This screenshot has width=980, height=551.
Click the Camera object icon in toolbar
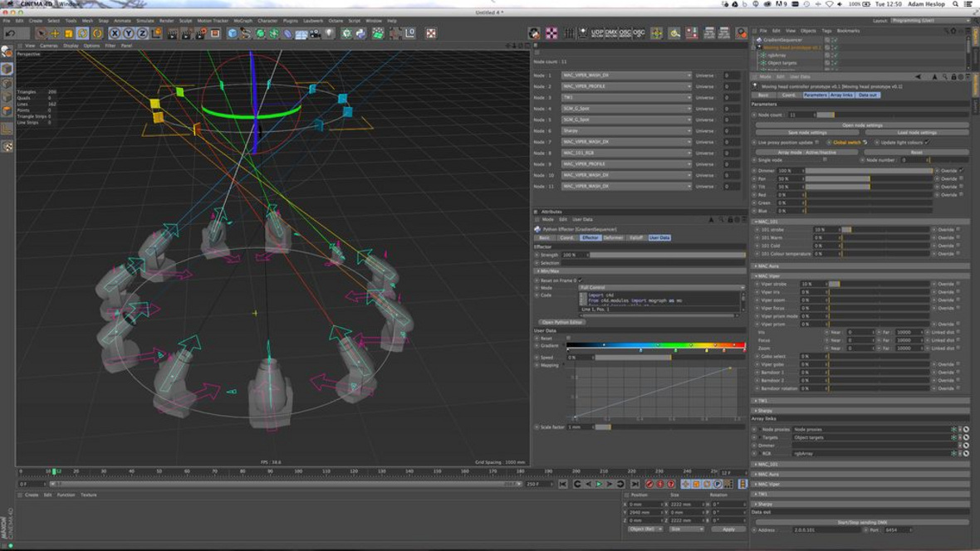click(x=316, y=34)
